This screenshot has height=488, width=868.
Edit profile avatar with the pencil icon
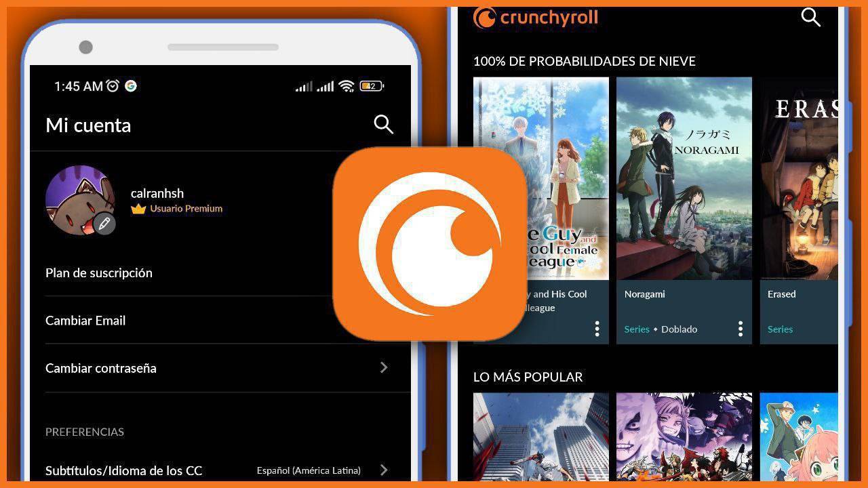pyautogui.click(x=104, y=223)
